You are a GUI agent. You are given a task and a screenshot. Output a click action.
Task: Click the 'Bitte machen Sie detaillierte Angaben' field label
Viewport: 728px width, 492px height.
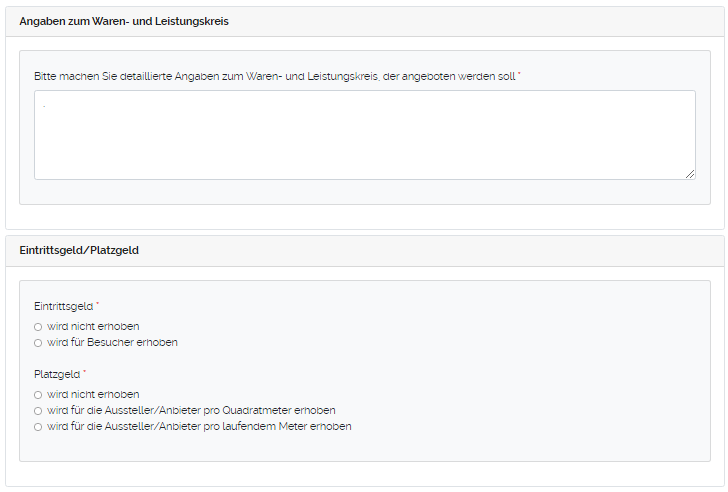click(x=274, y=76)
